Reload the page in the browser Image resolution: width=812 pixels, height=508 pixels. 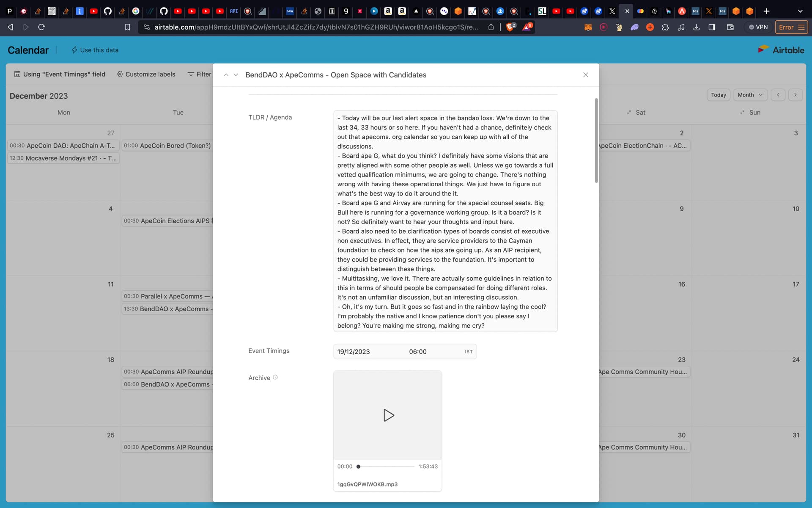coord(41,27)
